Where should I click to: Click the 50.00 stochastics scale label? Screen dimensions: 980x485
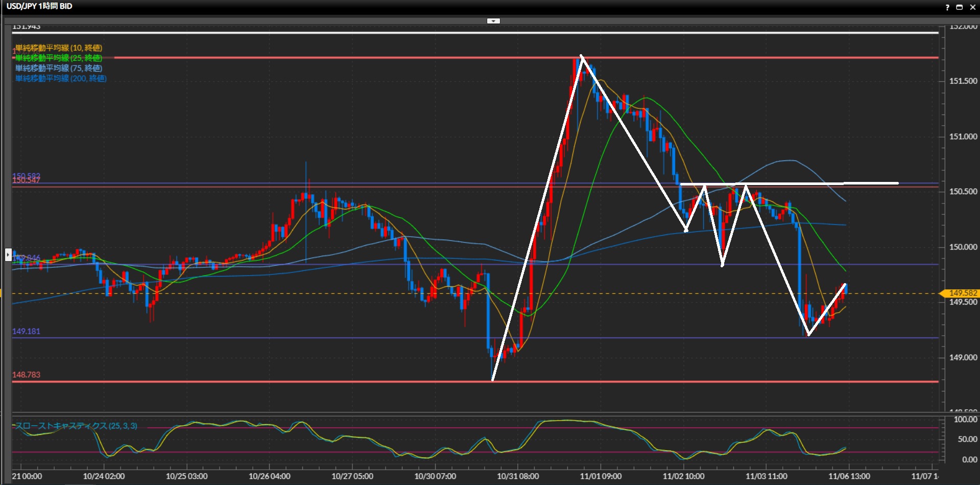[967, 439]
